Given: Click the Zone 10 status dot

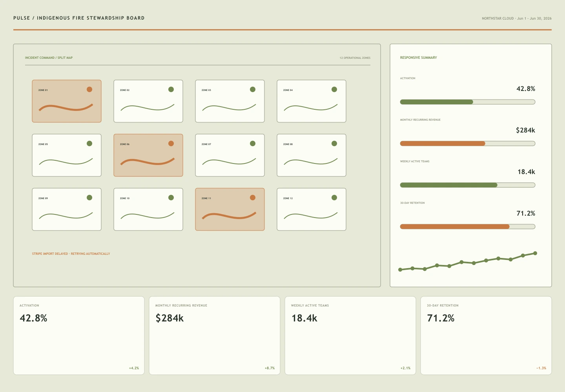Looking at the screenshot, I should coord(171,198).
